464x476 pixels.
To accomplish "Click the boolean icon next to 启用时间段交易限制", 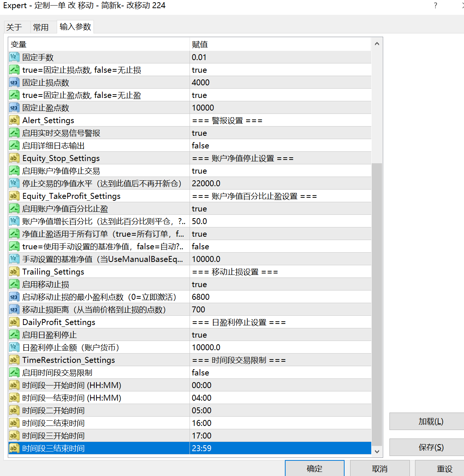I will [14, 372].
